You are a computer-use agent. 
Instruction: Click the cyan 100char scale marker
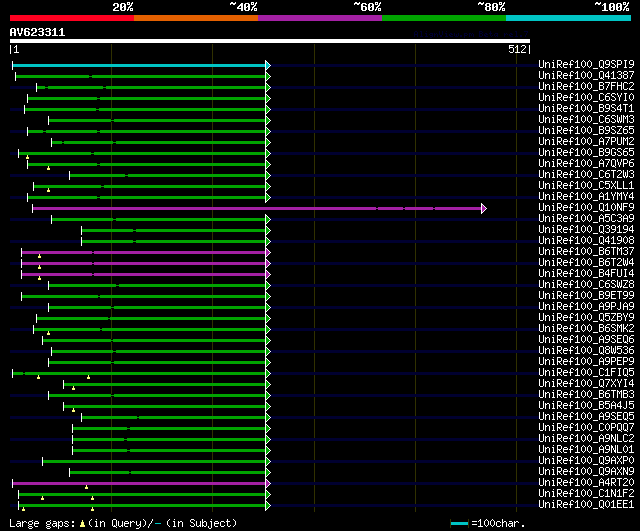coord(459,523)
